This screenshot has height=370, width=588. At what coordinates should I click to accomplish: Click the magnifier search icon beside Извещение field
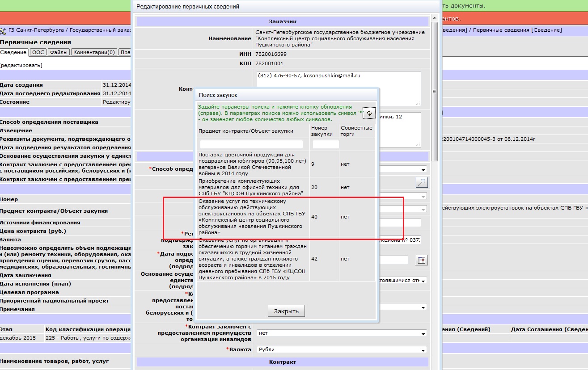coord(422,182)
